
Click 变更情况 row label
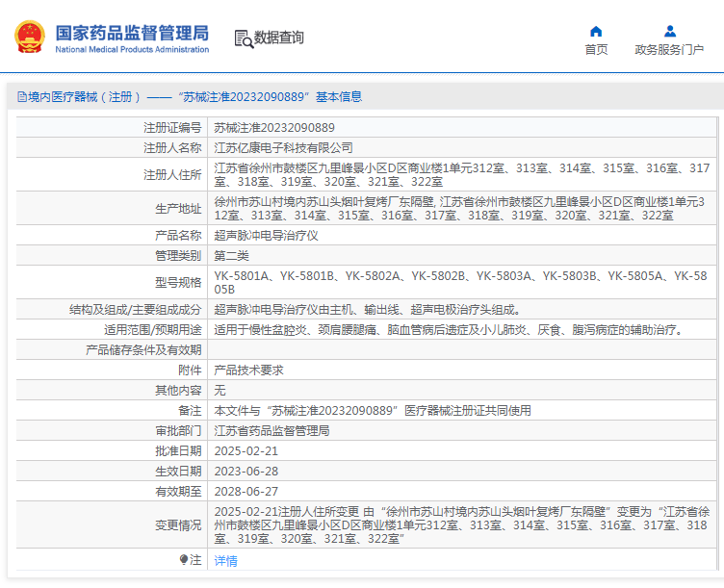[x=178, y=525]
